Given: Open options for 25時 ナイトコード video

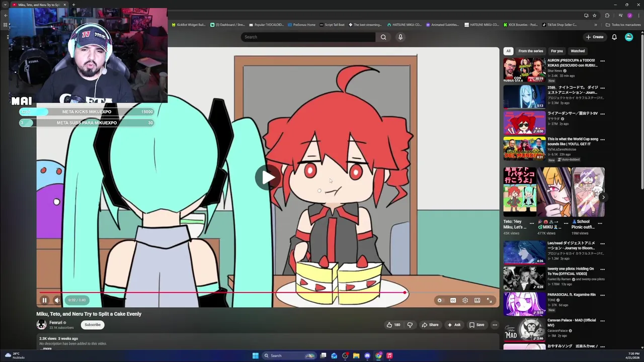Looking at the screenshot, I should [x=602, y=87].
